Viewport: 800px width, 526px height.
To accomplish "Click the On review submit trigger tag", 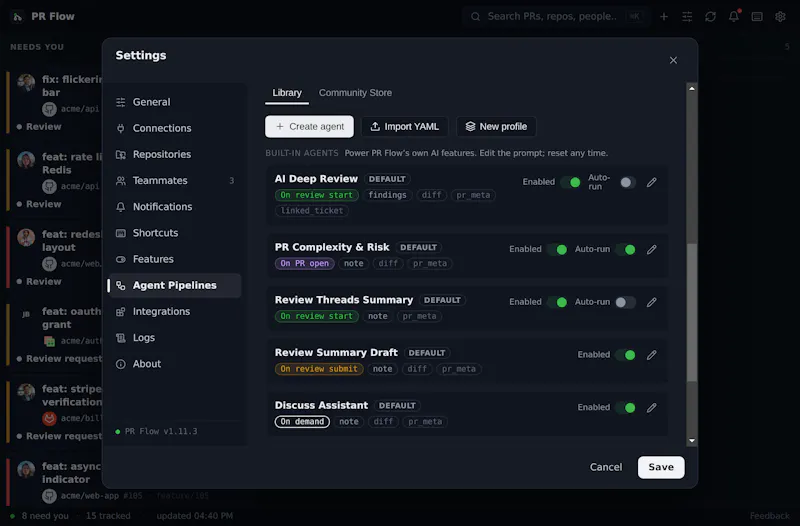I will (x=319, y=369).
